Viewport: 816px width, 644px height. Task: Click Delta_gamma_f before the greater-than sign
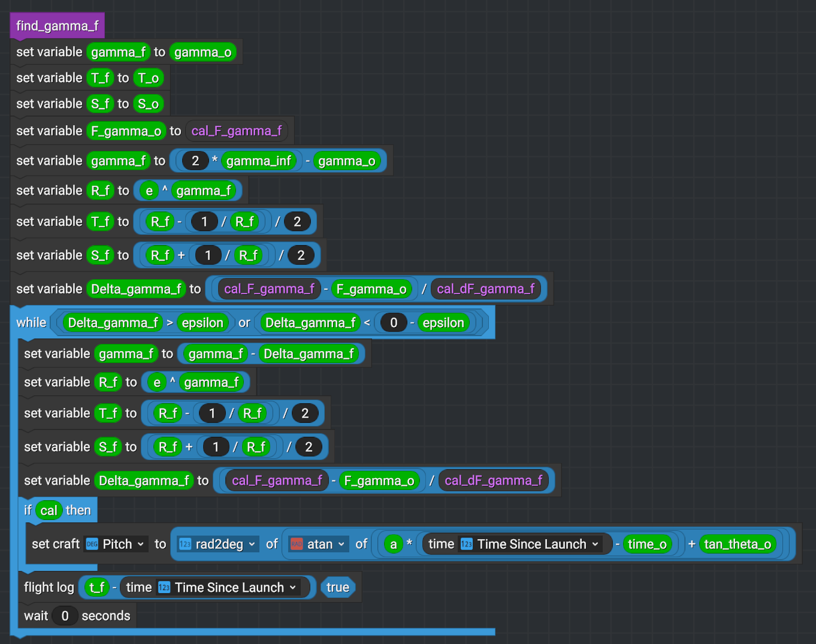point(113,322)
